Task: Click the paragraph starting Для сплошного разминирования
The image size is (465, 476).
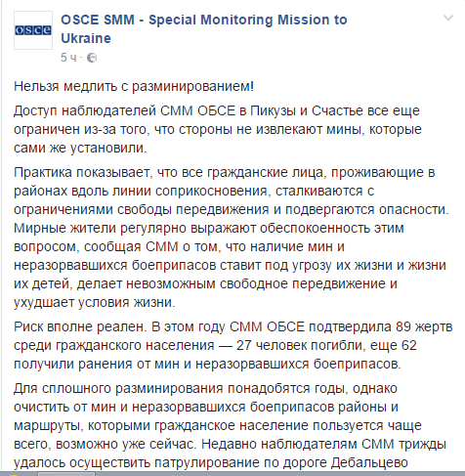Action: click(230, 425)
